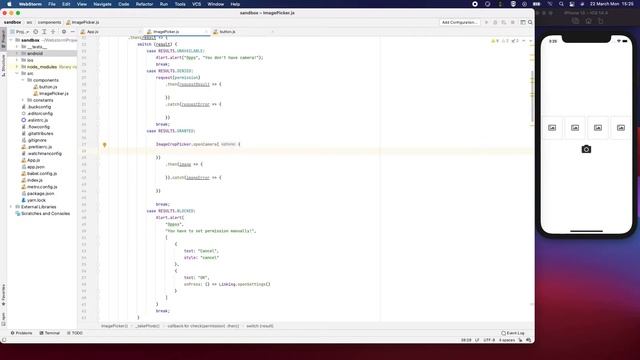Screen dimensions: 640x360
Task: Open TODO tool window
Action: [75, 333]
